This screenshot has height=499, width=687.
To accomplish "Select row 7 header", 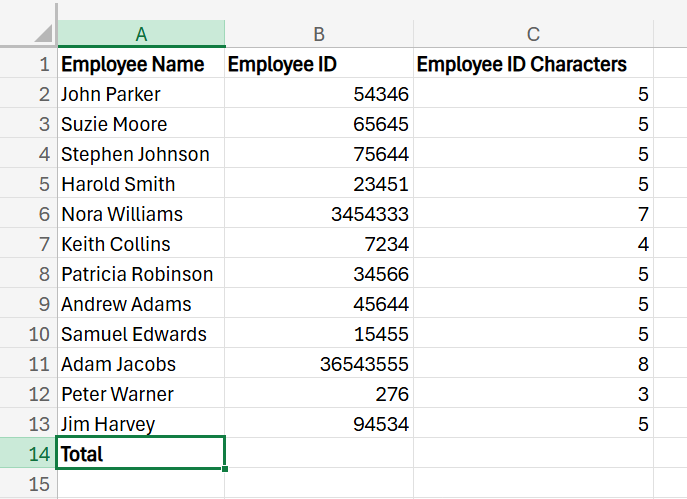I will (x=28, y=244).
